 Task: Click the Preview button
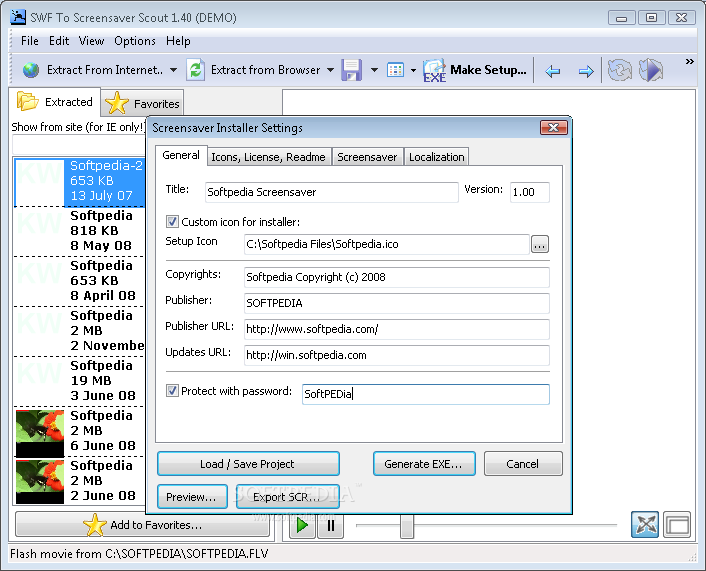(x=192, y=497)
